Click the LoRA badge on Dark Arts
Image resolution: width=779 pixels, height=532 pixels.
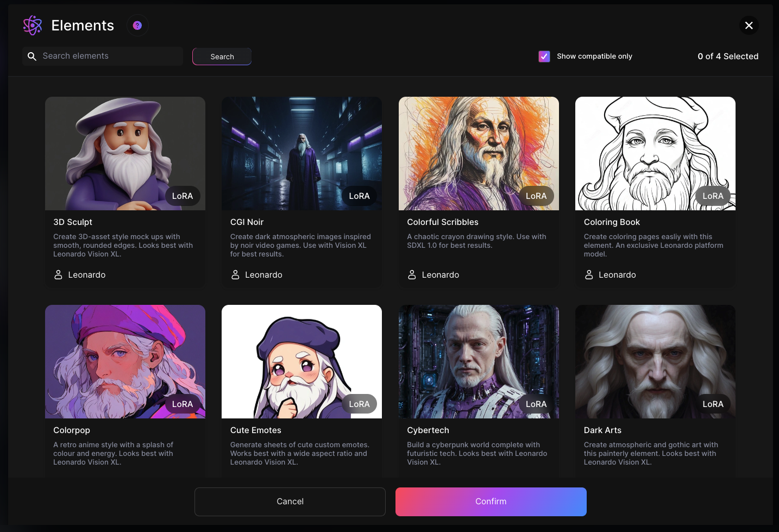click(713, 404)
